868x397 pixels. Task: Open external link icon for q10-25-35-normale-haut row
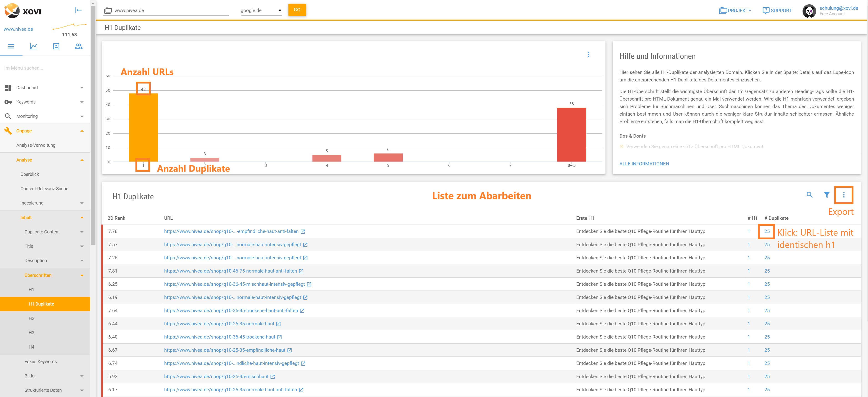[x=278, y=324]
